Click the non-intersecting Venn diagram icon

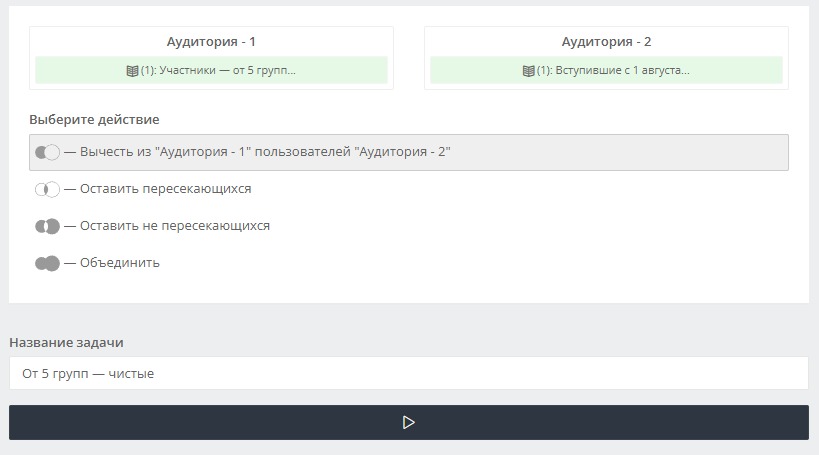[47, 226]
